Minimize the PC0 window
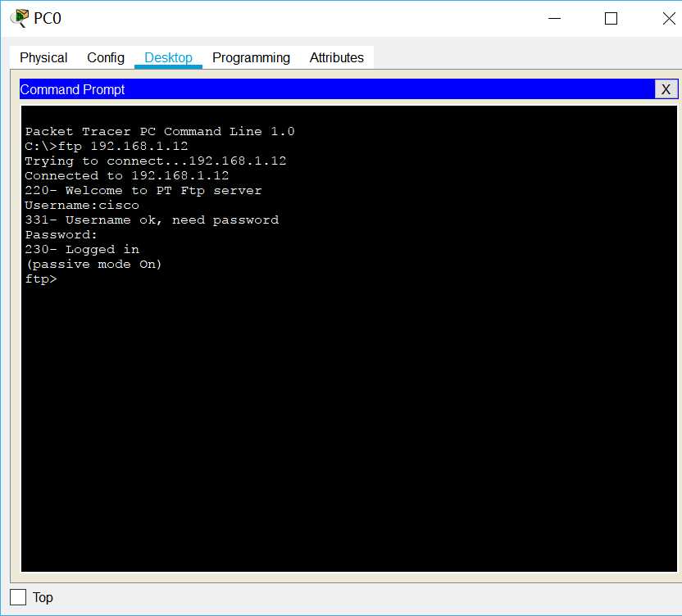The width and height of the screenshot is (682, 616). coord(555,18)
